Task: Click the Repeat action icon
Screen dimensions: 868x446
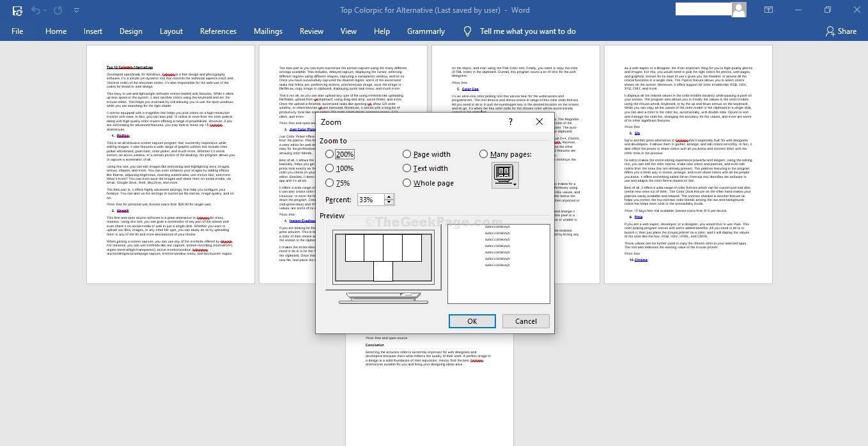Action: pos(57,10)
